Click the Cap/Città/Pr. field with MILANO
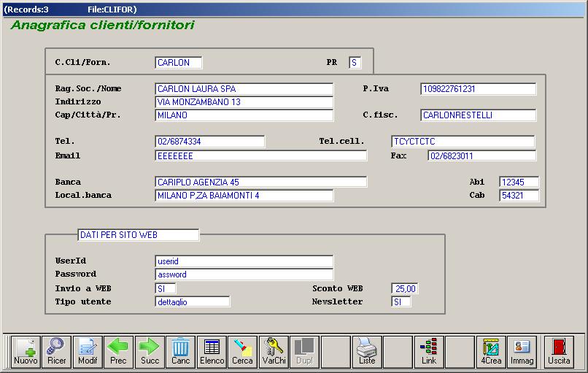The width and height of the screenshot is (588, 373). coord(244,115)
